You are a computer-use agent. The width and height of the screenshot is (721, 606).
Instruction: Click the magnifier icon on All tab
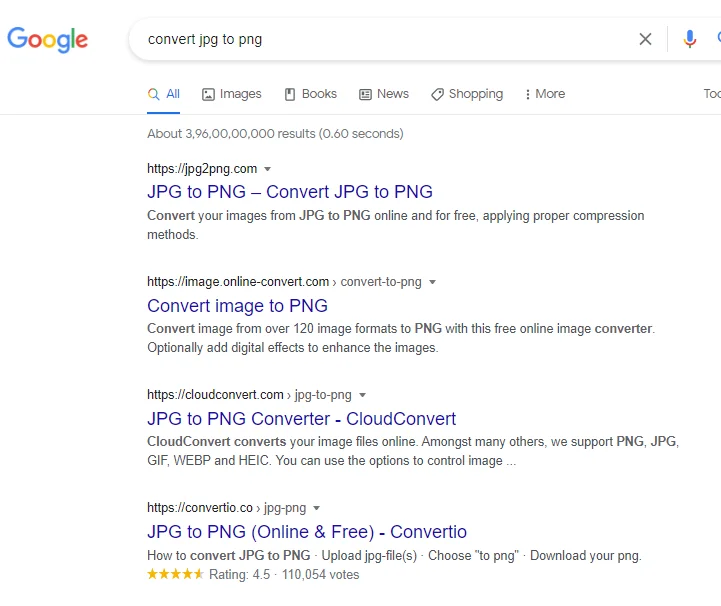[x=154, y=94]
